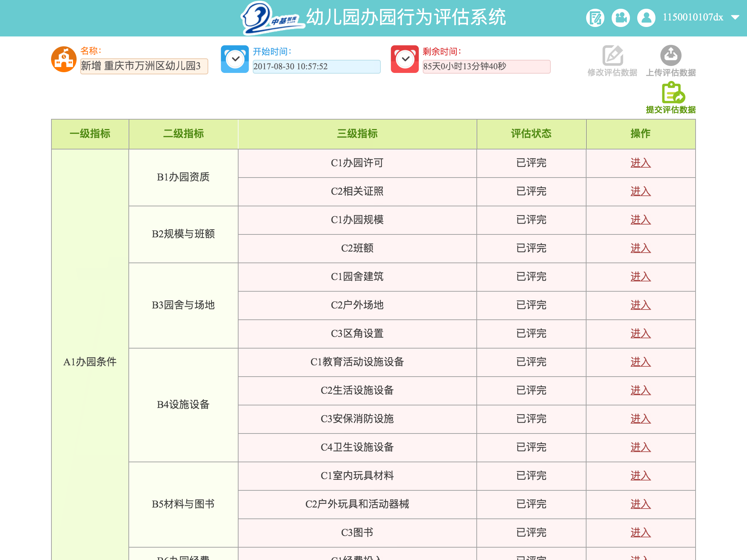
Task: Click the kindergarten name field
Action: [x=144, y=66]
